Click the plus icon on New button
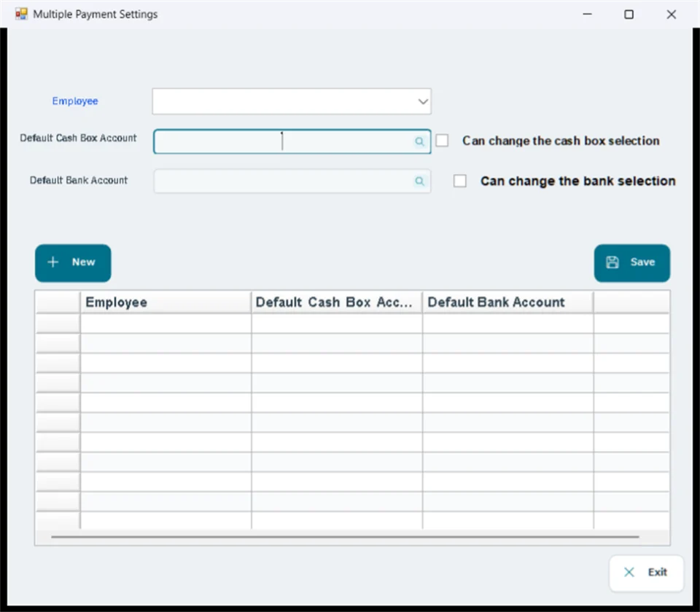 point(53,262)
